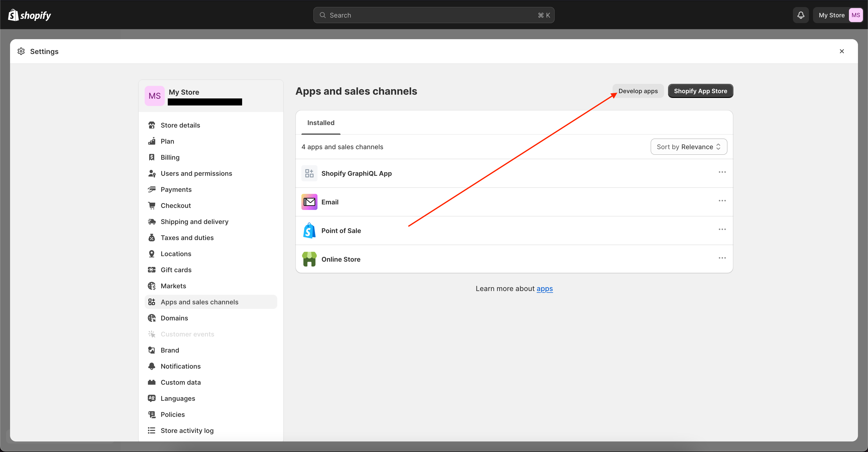Open the three-dot menu for Email
This screenshot has height=452, width=868.
[722, 201]
